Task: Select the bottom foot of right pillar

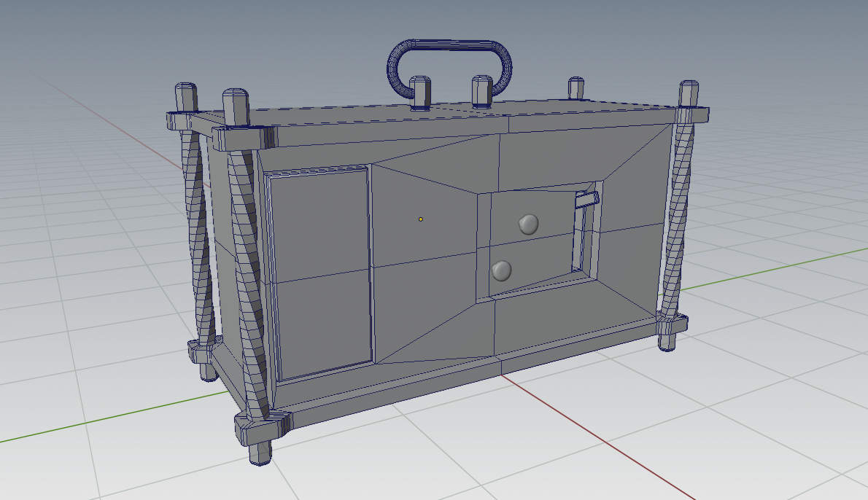Action: (x=667, y=341)
